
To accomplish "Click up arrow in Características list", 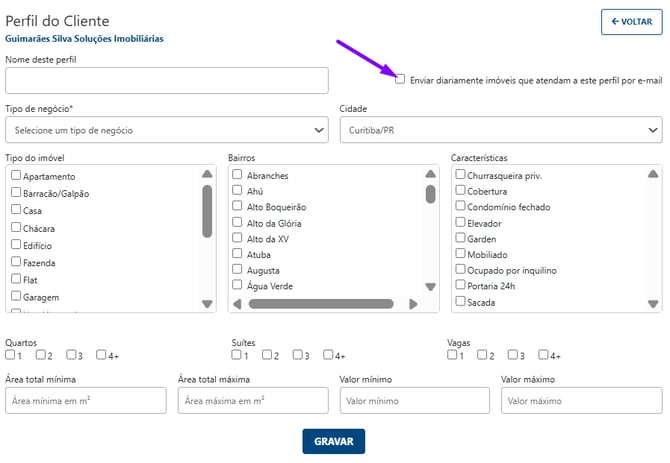I will coord(652,174).
